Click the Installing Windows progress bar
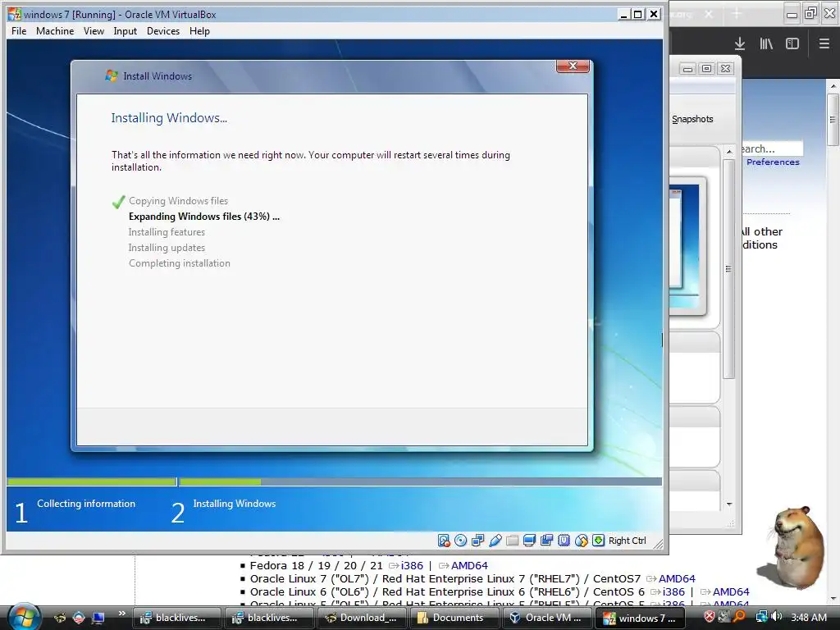 421,482
